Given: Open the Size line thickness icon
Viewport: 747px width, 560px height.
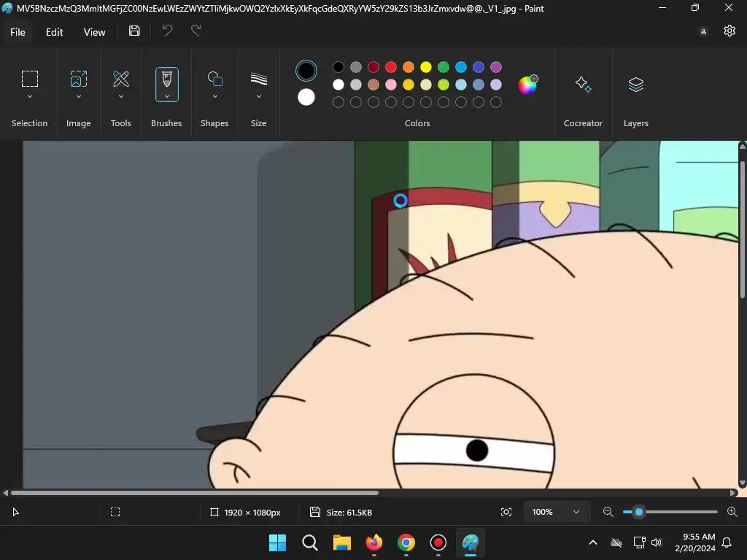Looking at the screenshot, I should tap(259, 79).
